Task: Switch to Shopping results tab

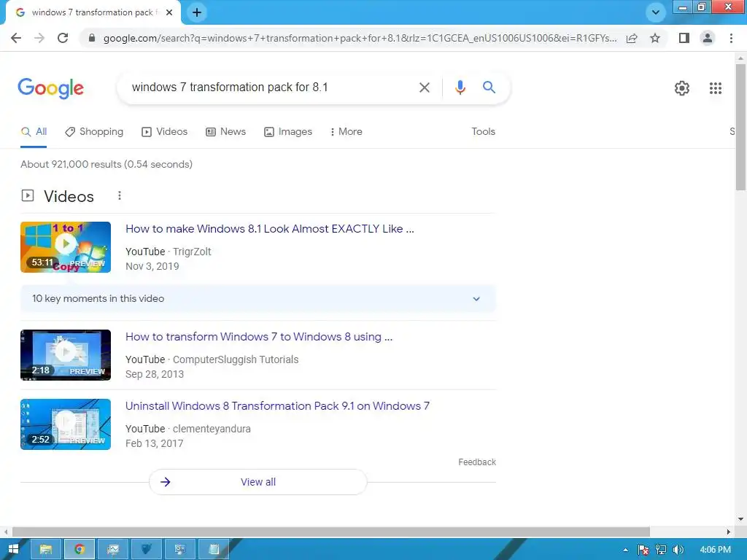Action: click(94, 132)
